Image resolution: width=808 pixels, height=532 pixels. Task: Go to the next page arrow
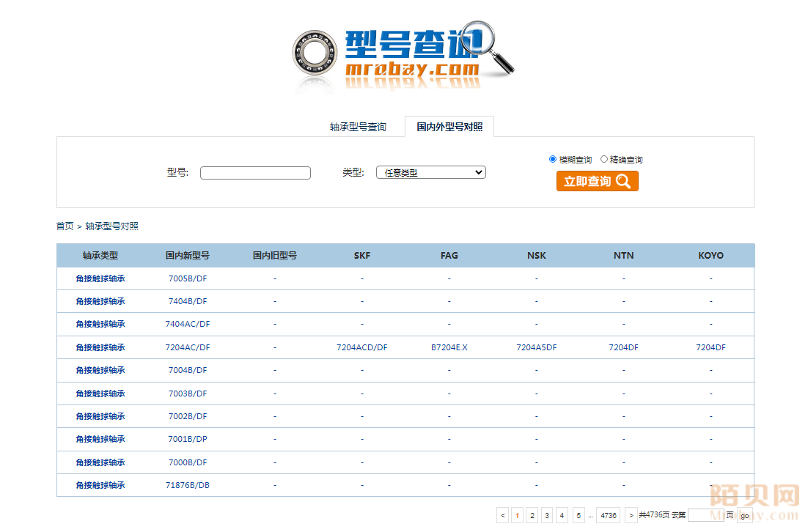[x=631, y=515]
